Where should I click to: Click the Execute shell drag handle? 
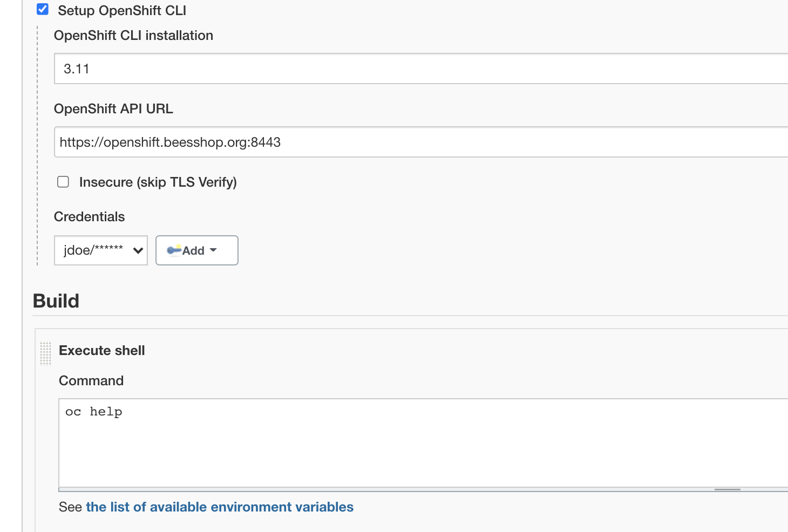coord(45,353)
